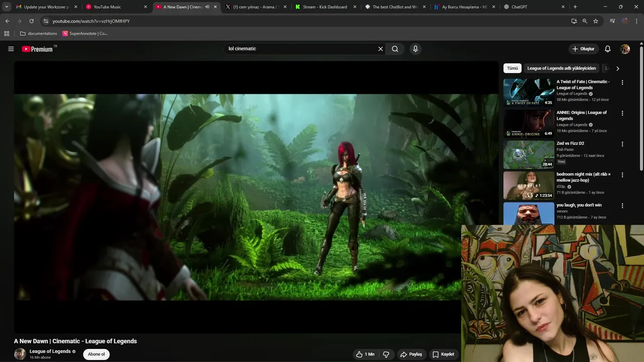Reload the current page
Screen dimensions: 644x362
pyautogui.click(x=31, y=21)
